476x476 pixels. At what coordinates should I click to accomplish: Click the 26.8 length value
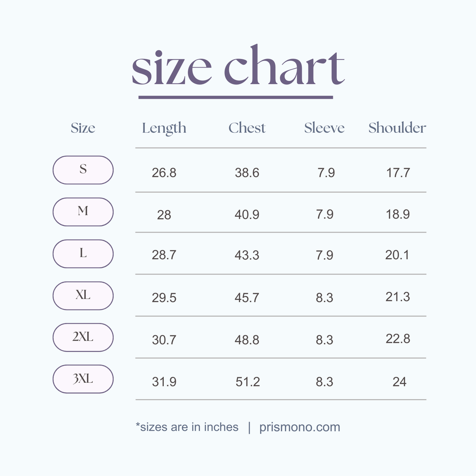click(x=164, y=173)
